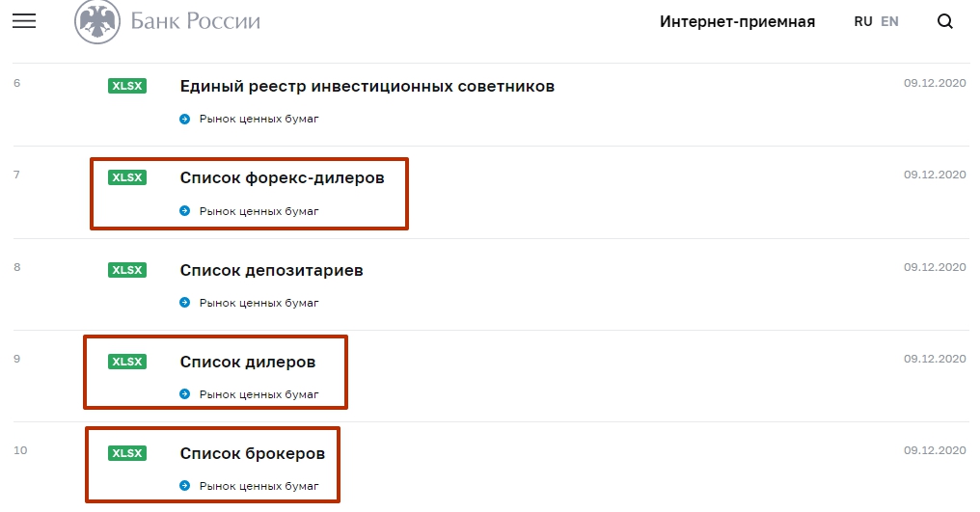Click XLSX badge beside brokers list

(x=126, y=453)
